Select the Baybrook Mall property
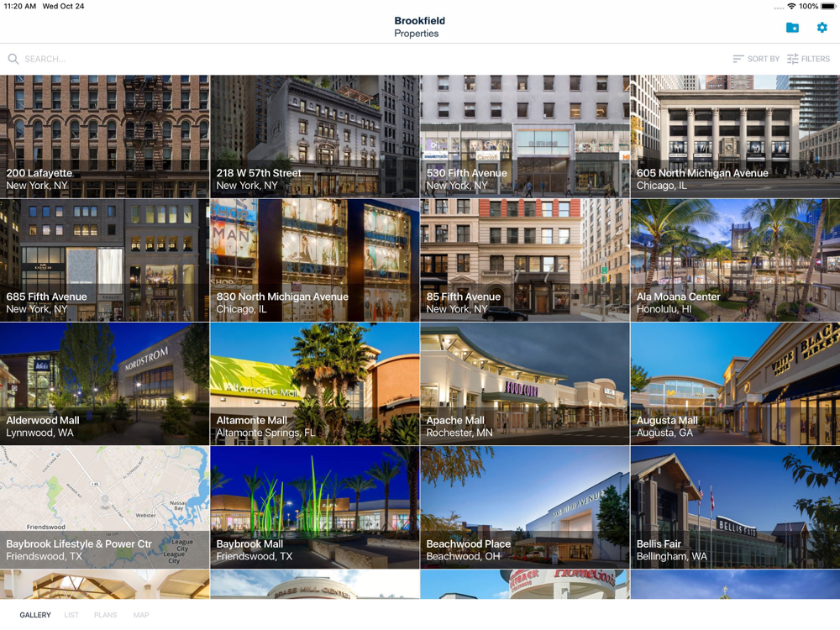The height and width of the screenshot is (630, 840). [x=315, y=507]
